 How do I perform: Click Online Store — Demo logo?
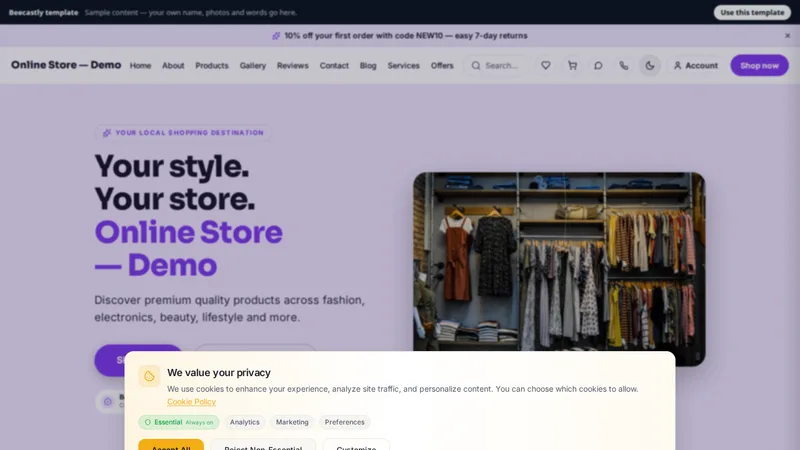(66, 65)
